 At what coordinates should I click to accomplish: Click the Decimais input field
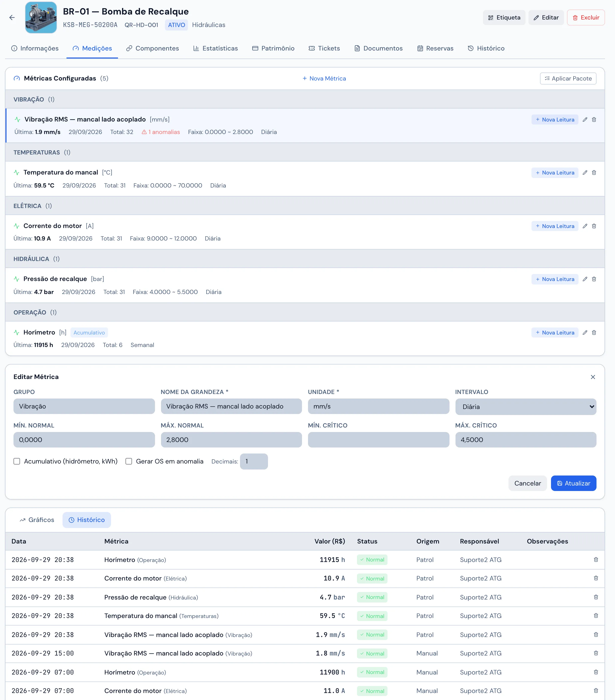click(x=254, y=461)
